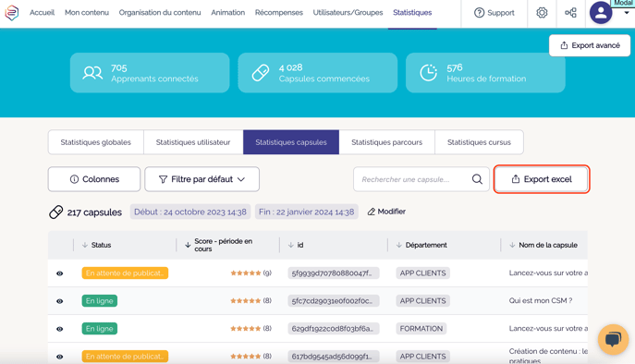Click the star rating with (9) reviews
This screenshot has height=364, width=635.
(x=250, y=273)
